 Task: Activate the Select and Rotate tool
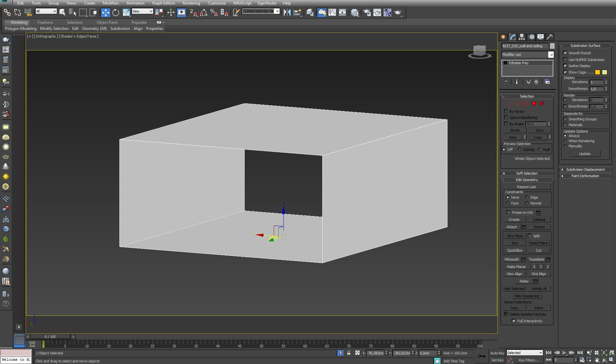click(116, 13)
